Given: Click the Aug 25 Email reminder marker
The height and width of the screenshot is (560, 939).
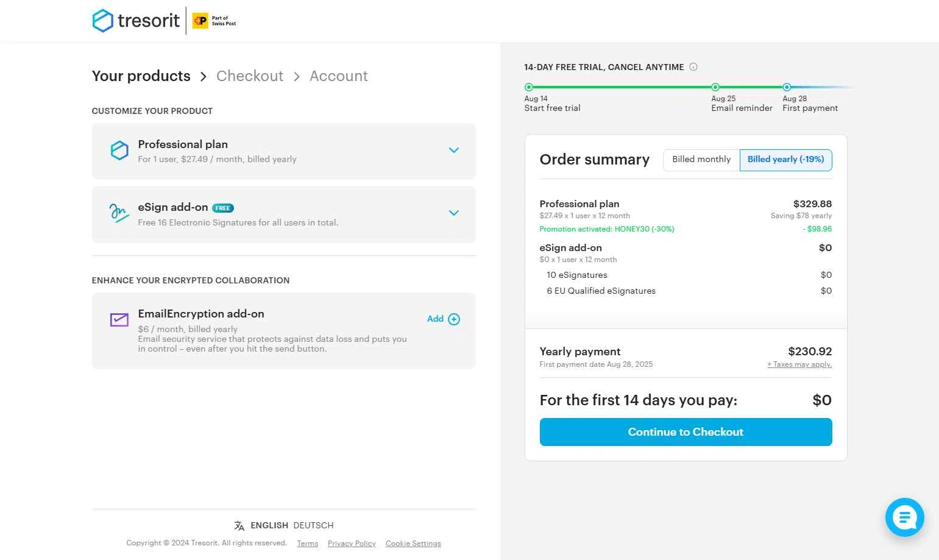Looking at the screenshot, I should (715, 87).
